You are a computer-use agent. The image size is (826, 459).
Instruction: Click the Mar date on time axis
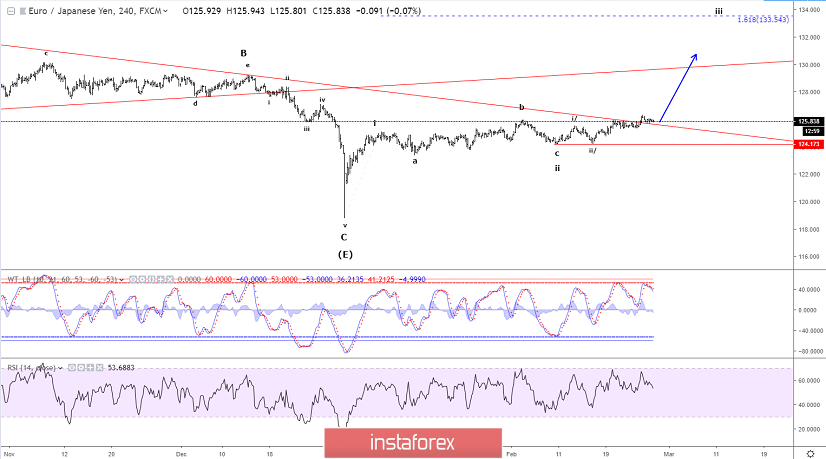[668, 453]
